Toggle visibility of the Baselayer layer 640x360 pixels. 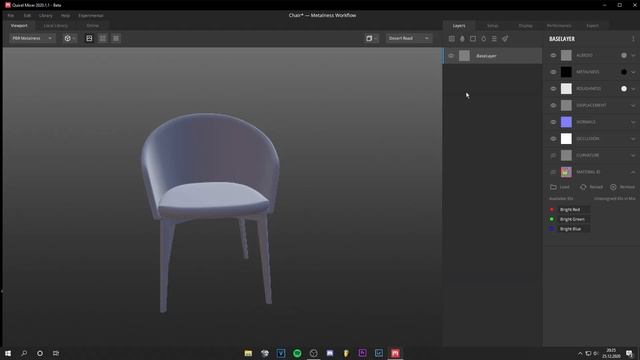point(451,56)
